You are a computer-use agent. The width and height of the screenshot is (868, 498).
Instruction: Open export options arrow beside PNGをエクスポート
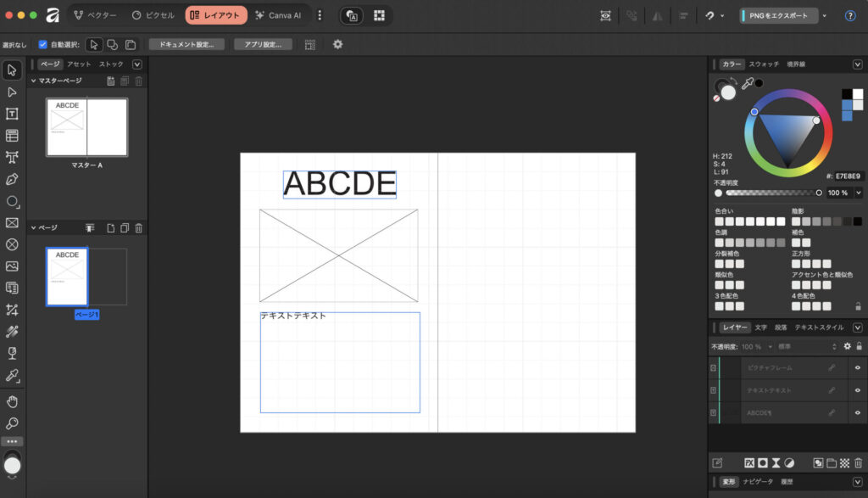click(x=824, y=15)
